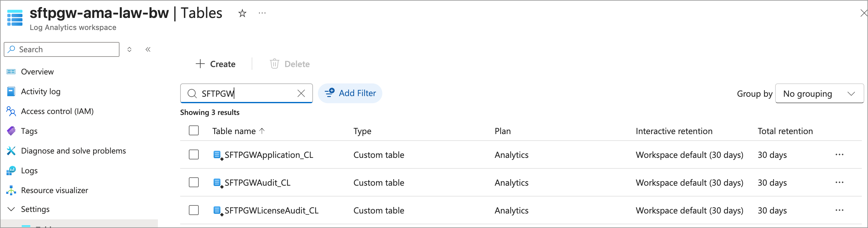The height and width of the screenshot is (228, 868).
Task: Open Activity log in the sidebar menu
Action: 41,91
